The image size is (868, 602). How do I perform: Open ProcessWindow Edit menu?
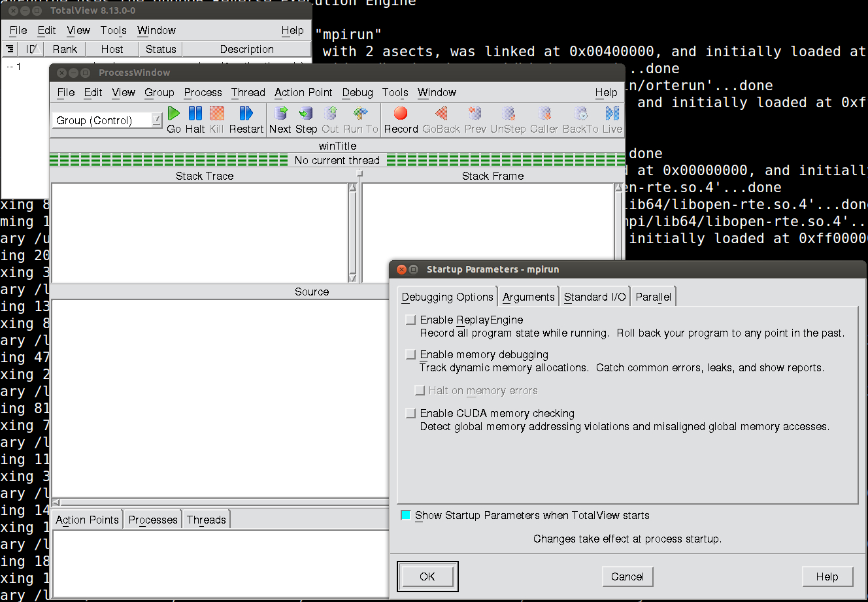[x=93, y=92]
